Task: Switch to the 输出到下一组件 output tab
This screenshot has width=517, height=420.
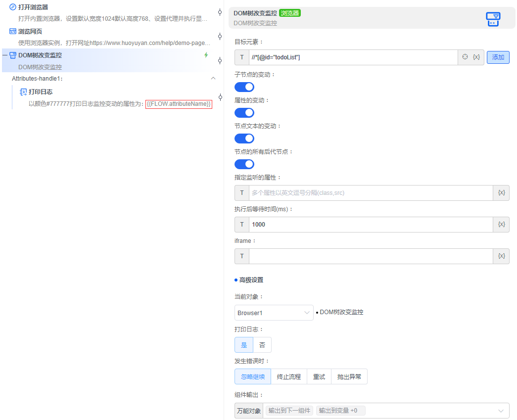Action: tap(289, 410)
